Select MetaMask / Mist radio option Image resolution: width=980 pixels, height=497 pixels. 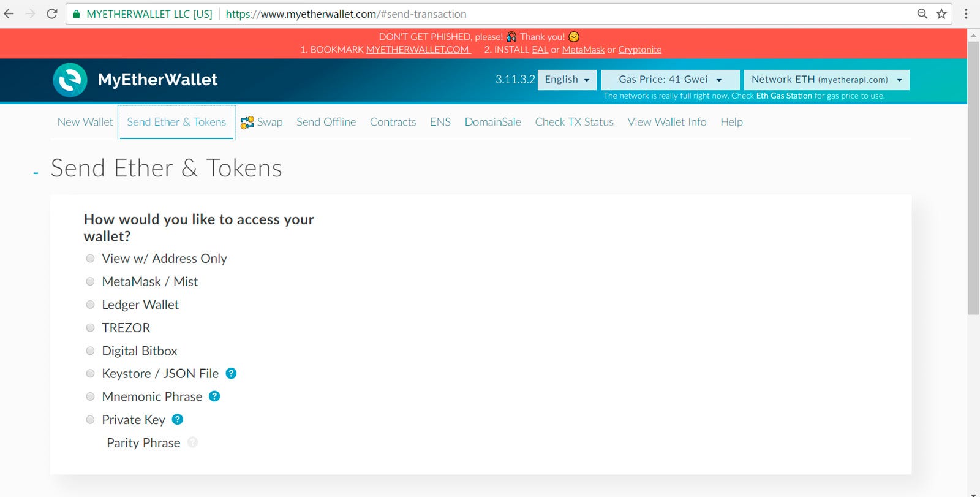[90, 281]
